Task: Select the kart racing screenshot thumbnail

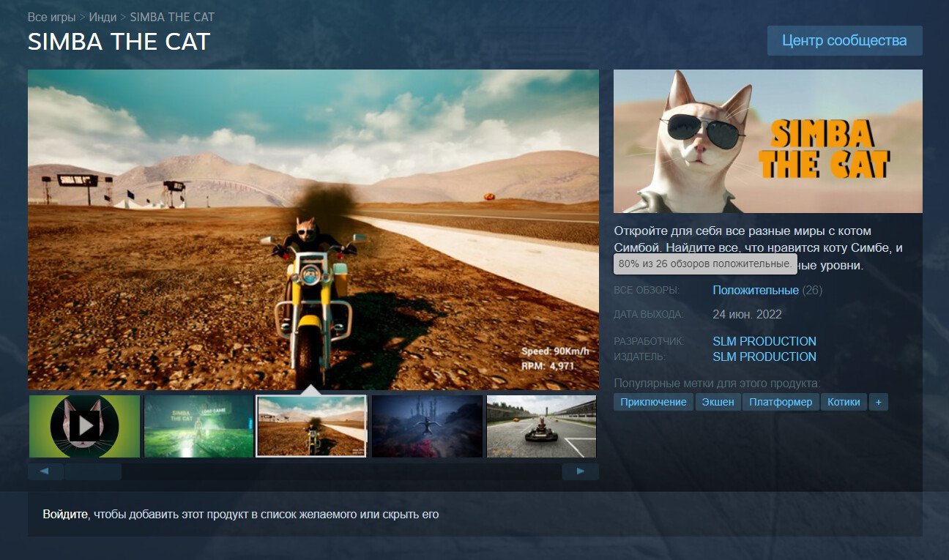Action: point(541,426)
